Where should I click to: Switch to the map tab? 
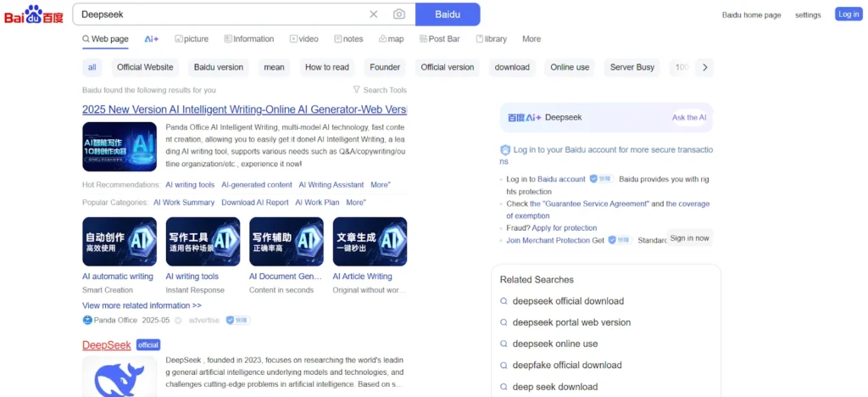(391, 39)
